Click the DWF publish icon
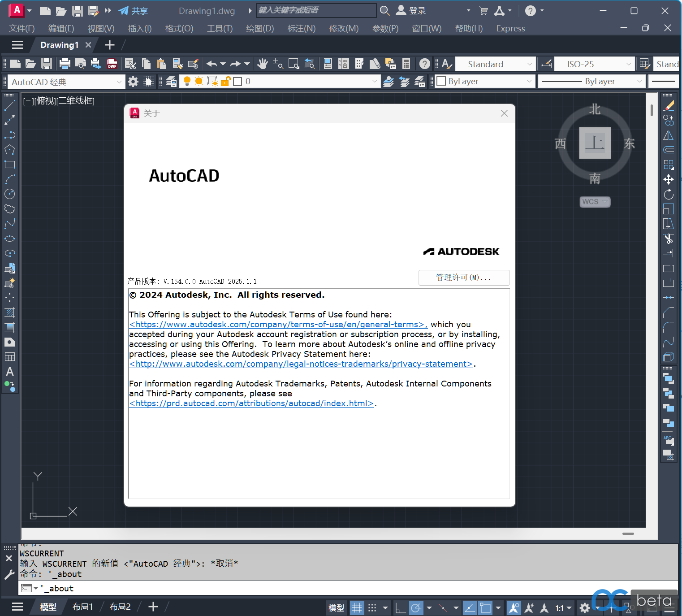 (112, 64)
